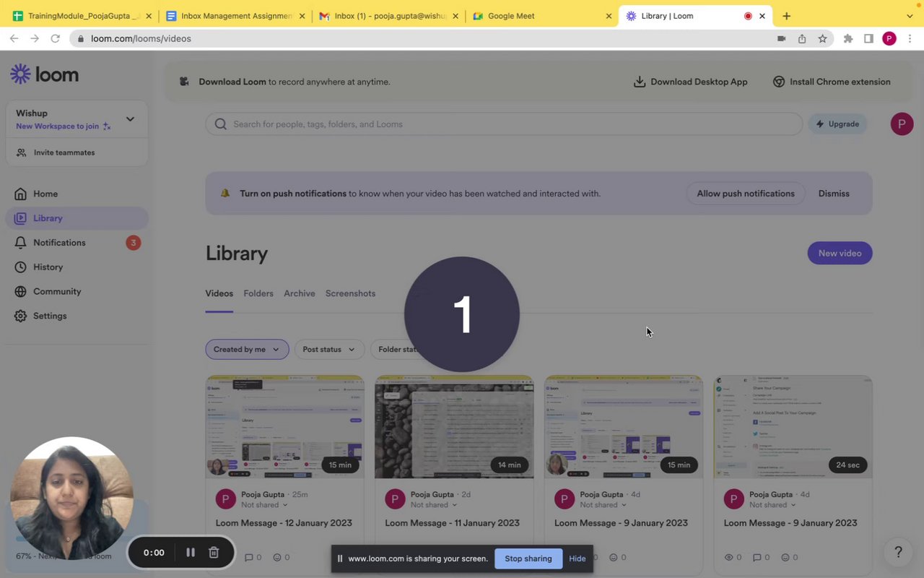Click views eye icon on 24 sec video
Screen dimensions: 924x578
(728, 558)
